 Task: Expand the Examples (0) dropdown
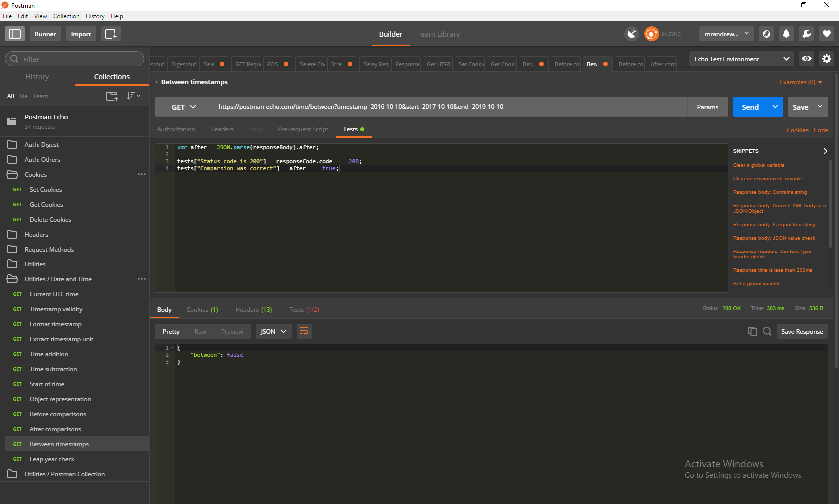(801, 82)
